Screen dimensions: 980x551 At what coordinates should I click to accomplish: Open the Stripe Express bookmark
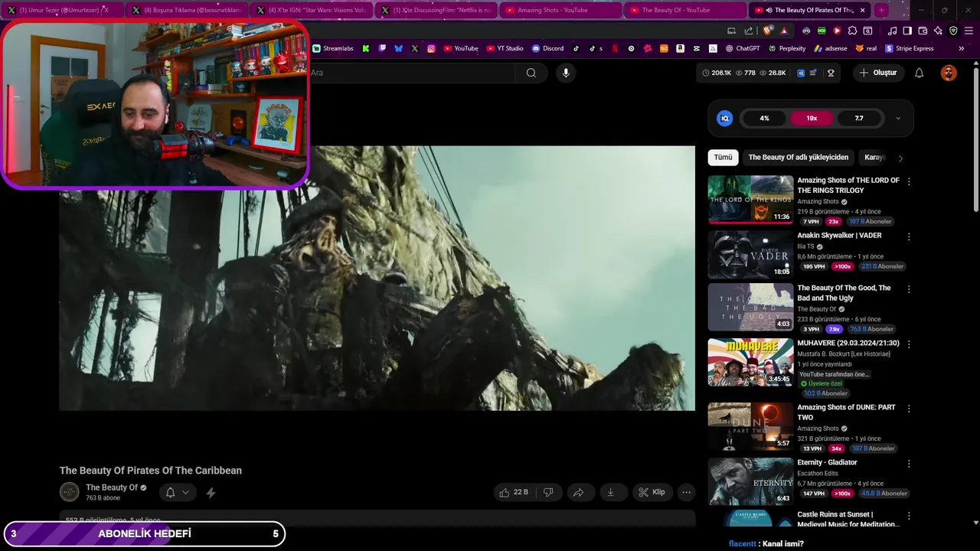tap(910, 48)
